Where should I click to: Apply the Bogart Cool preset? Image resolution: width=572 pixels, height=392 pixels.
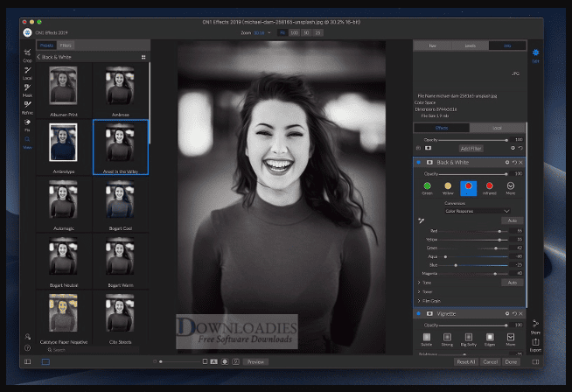[x=121, y=205]
